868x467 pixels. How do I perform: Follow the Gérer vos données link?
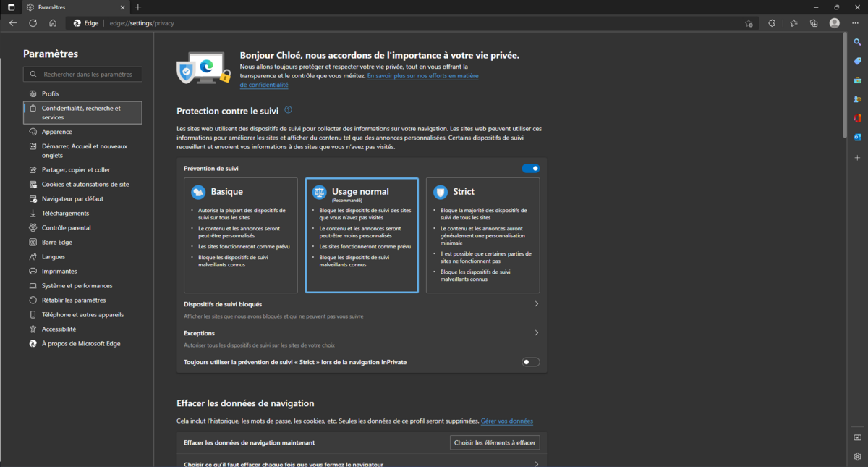[507, 421]
